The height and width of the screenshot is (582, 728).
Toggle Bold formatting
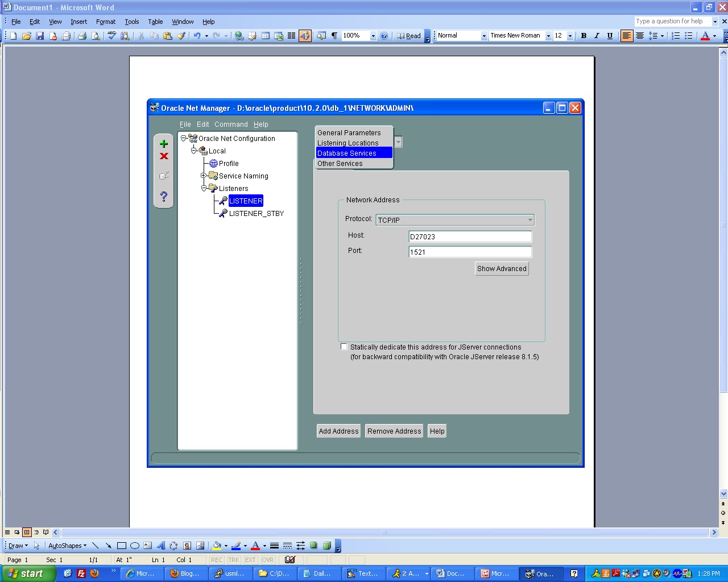click(584, 36)
